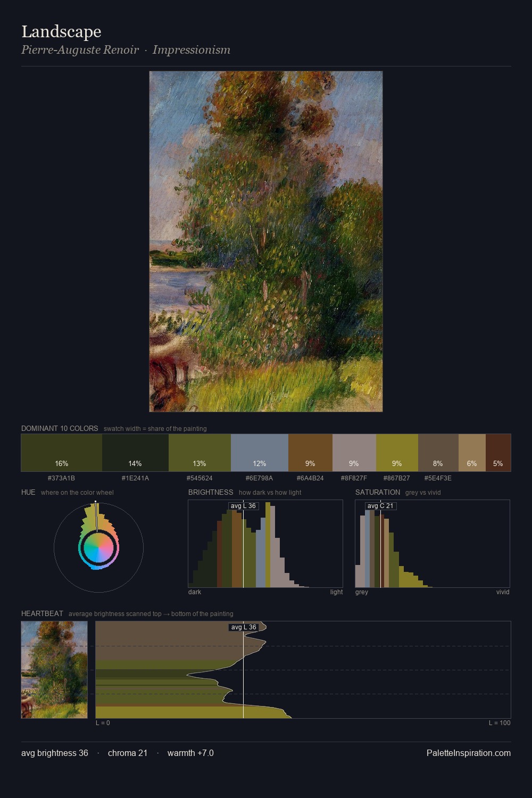Click the "BRIGHTNESS" section heading
The image size is (532, 798).
(x=211, y=492)
